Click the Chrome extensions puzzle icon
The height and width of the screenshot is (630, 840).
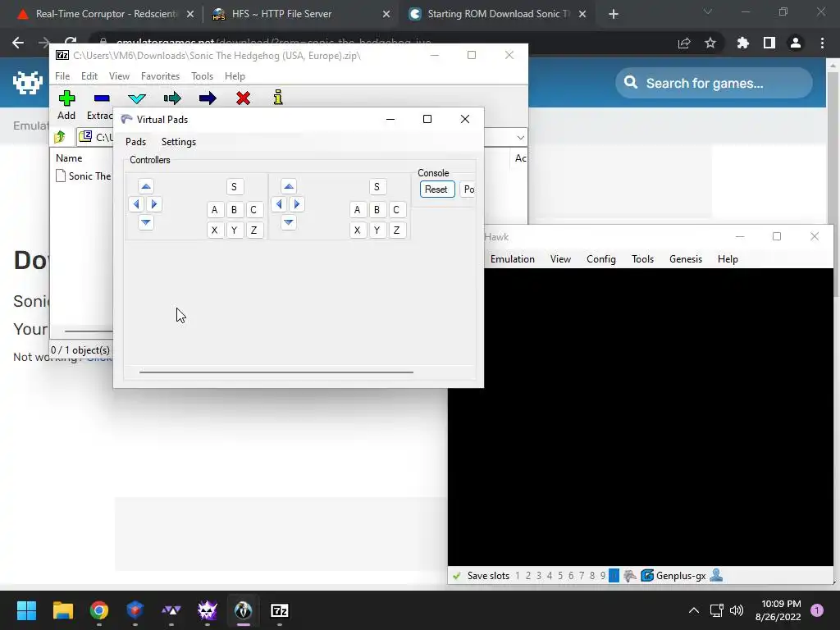742,43
